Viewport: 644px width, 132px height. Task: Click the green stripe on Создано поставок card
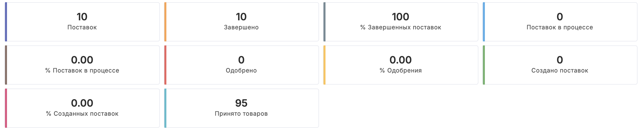[484, 65]
